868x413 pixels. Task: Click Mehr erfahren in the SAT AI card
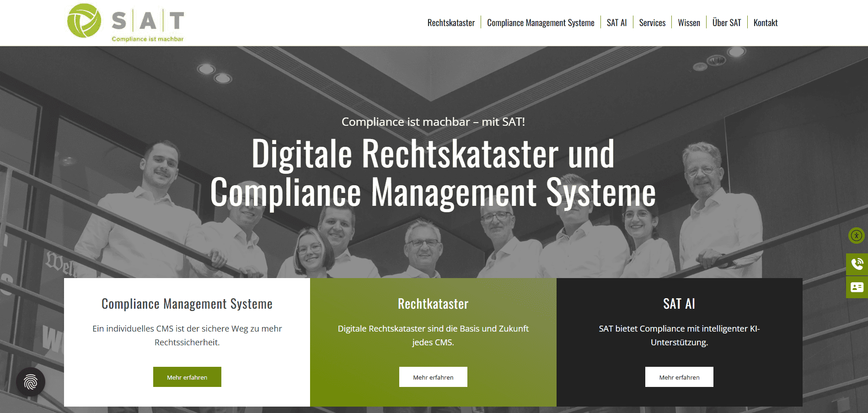pyautogui.click(x=679, y=377)
